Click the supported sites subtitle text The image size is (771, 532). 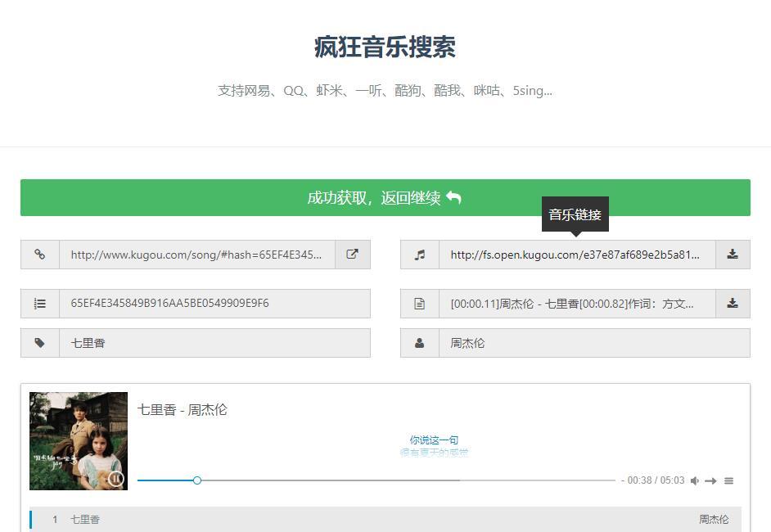click(385, 91)
